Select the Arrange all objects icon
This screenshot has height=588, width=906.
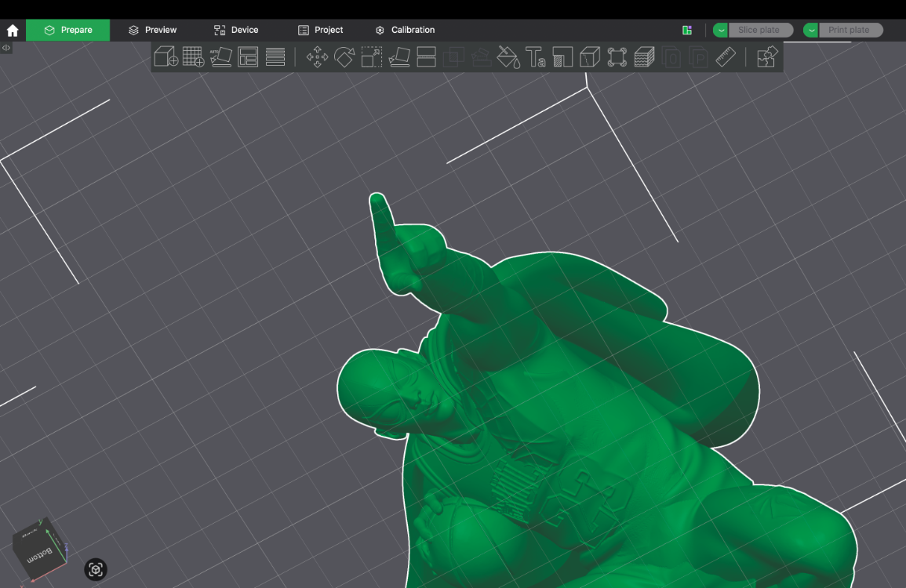[x=248, y=56]
